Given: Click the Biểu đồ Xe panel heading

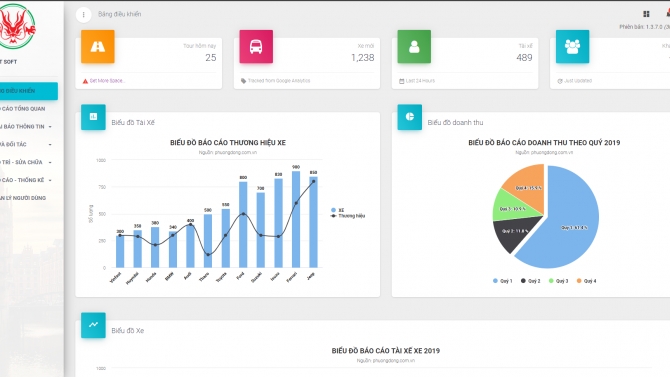Looking at the screenshot, I should pyautogui.click(x=128, y=331).
